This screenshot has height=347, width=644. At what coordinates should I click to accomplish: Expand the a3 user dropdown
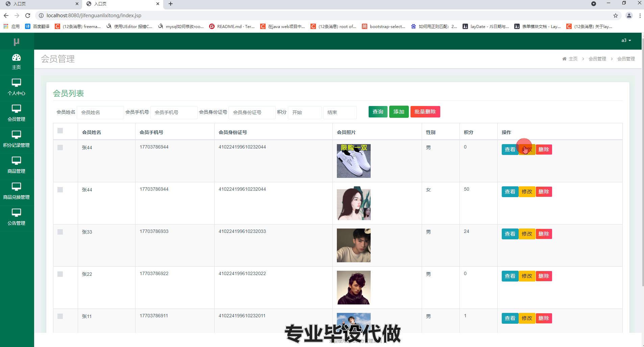coord(626,41)
